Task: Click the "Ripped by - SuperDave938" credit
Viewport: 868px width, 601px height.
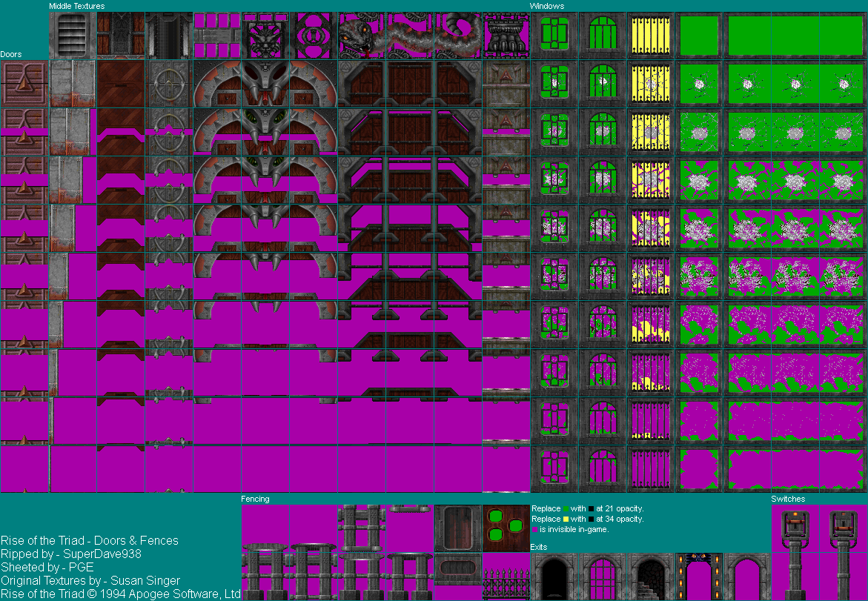Action: [x=71, y=554]
